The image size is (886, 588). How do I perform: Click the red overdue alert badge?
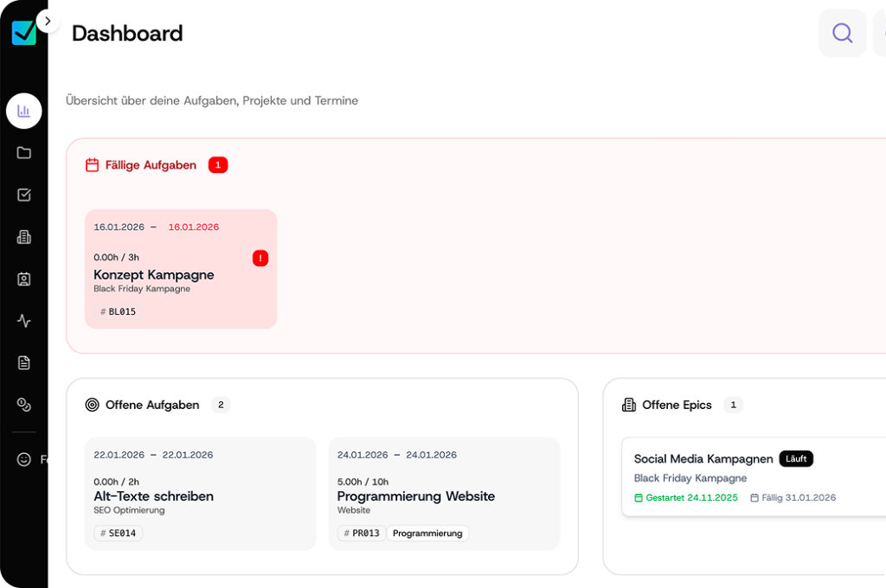(260, 258)
